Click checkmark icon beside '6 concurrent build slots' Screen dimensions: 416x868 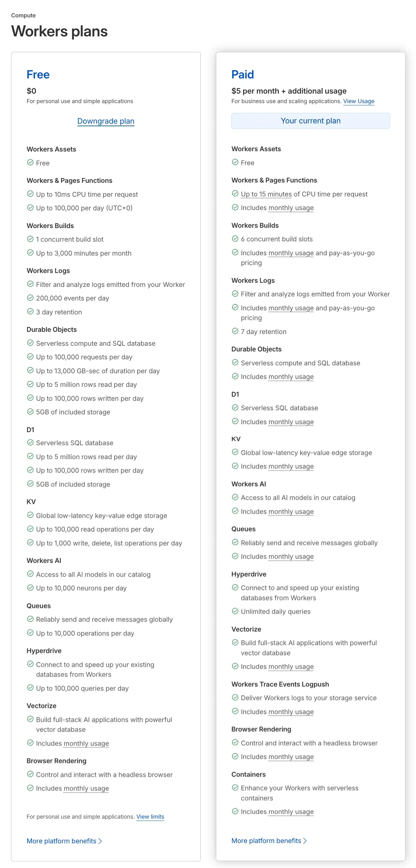(x=235, y=239)
